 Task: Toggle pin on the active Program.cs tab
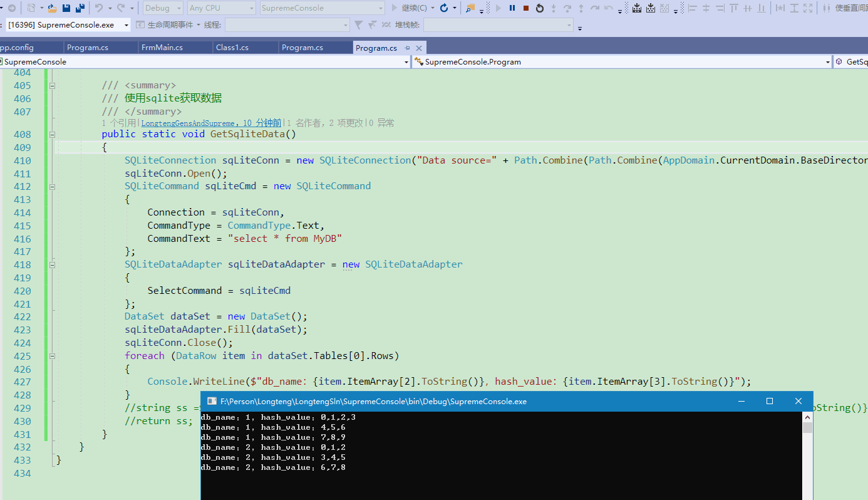click(x=407, y=48)
